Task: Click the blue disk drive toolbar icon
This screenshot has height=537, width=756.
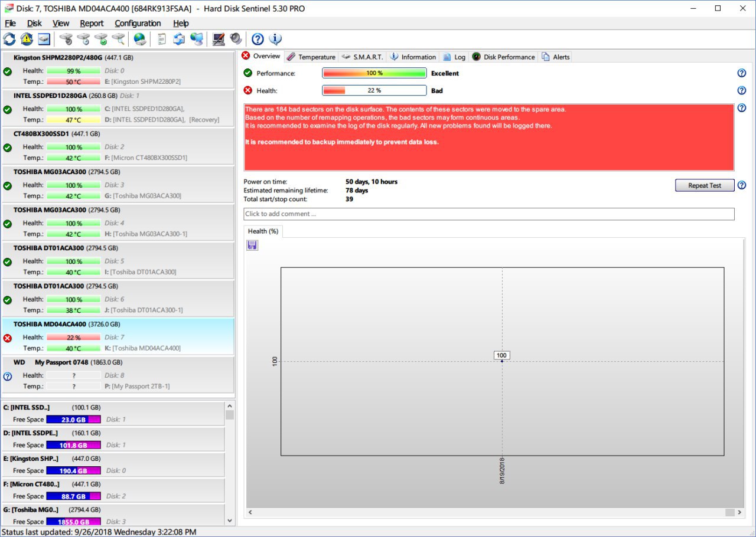Action: pos(44,39)
